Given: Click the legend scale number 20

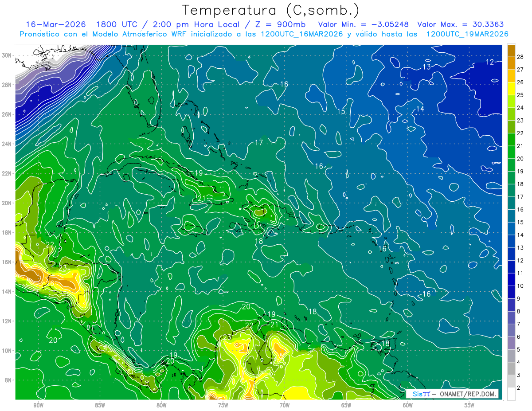Looking at the screenshot, I should pyautogui.click(x=521, y=159).
